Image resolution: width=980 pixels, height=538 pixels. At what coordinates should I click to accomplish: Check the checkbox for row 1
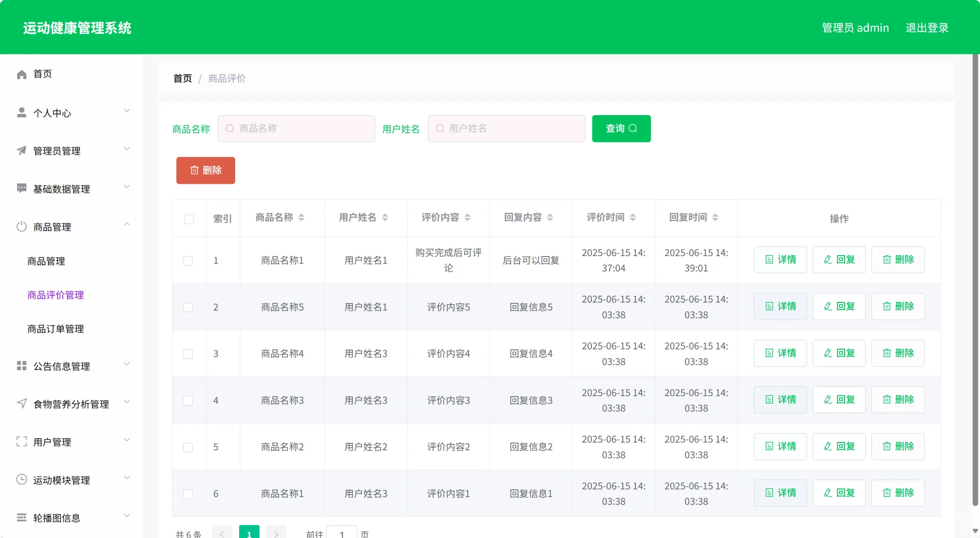point(188,260)
